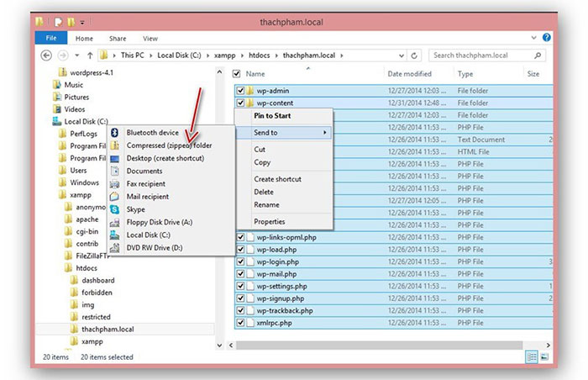Open the recent locations dropdown arrow
The height and width of the screenshot is (380, 588).
[x=77, y=55]
